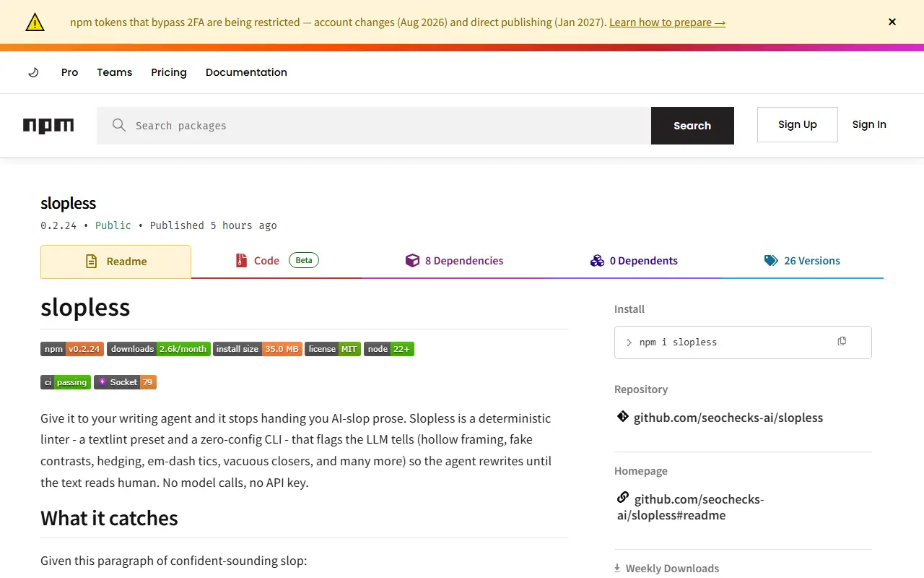Viewport: 924px width, 578px height.
Task: Click the Search packages input field
Action: pos(374,126)
